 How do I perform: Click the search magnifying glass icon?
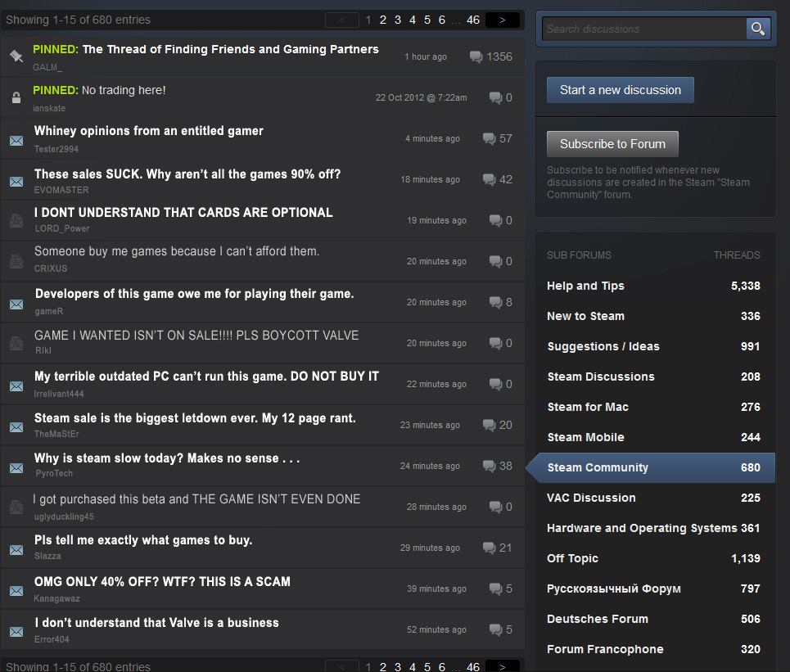tap(758, 29)
